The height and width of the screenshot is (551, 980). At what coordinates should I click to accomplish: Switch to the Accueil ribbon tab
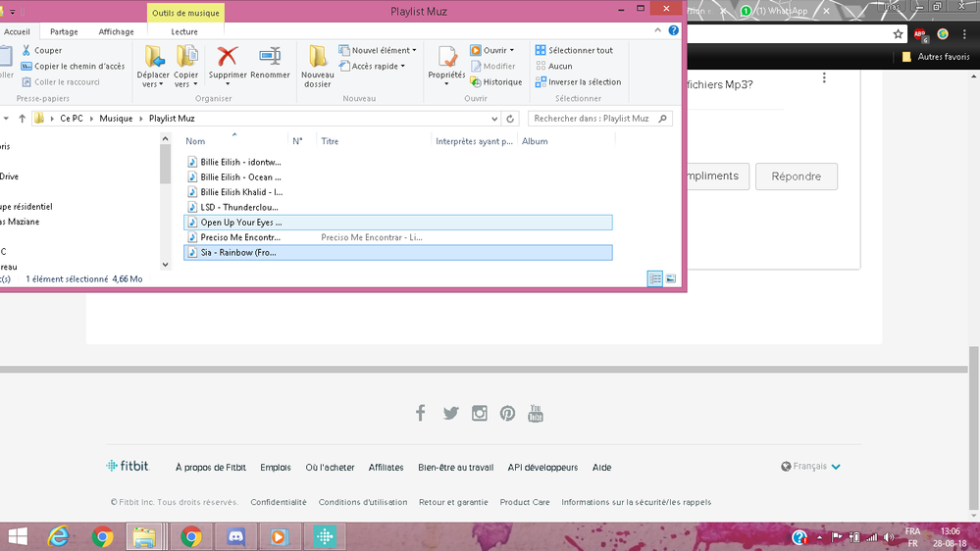point(18,31)
